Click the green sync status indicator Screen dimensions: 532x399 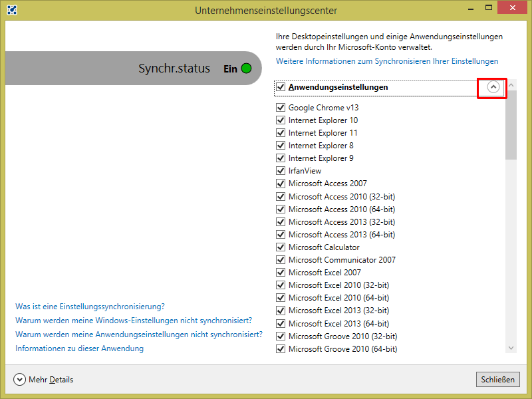(246, 68)
